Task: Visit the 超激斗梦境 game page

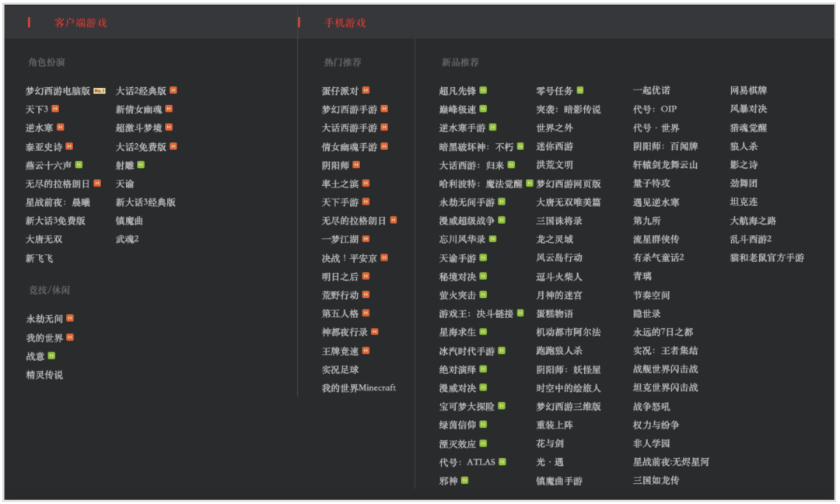Action: 138,128
